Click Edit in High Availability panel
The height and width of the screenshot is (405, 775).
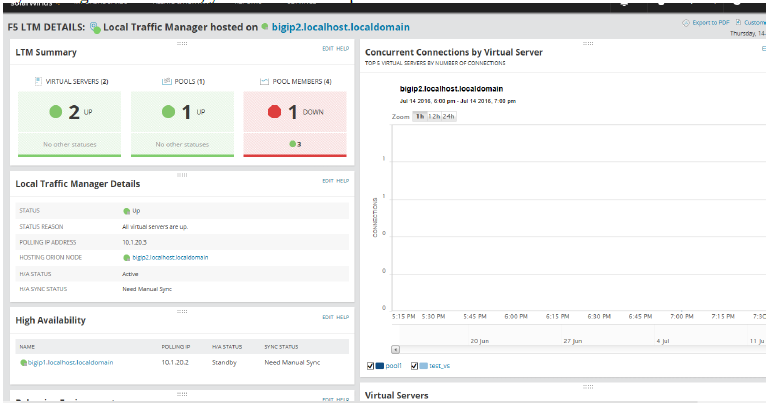click(328, 317)
